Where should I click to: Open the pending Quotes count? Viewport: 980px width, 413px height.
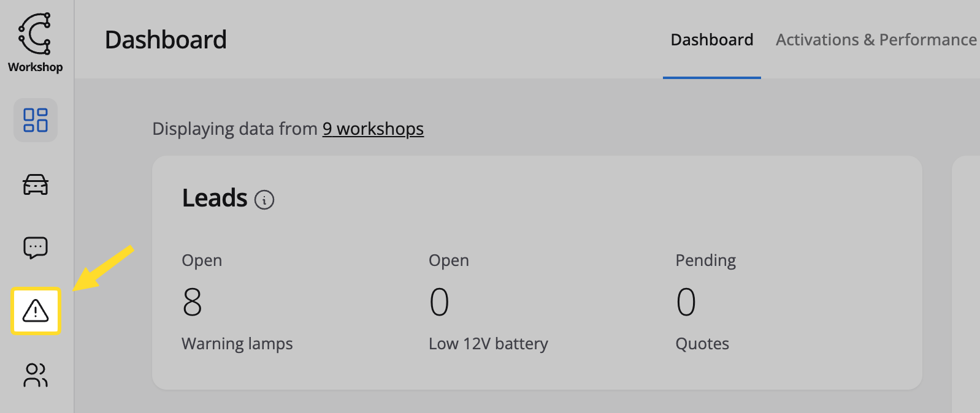pos(686,302)
